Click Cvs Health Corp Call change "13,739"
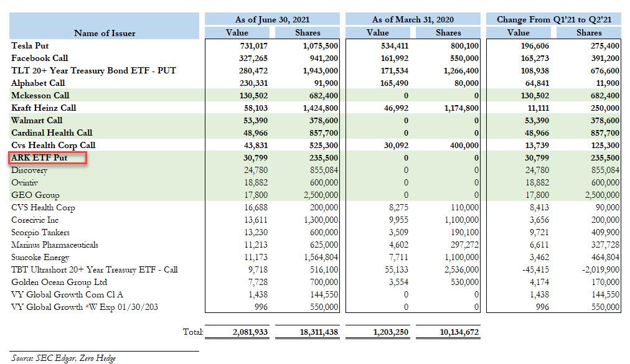The image size is (630, 364). (537, 146)
